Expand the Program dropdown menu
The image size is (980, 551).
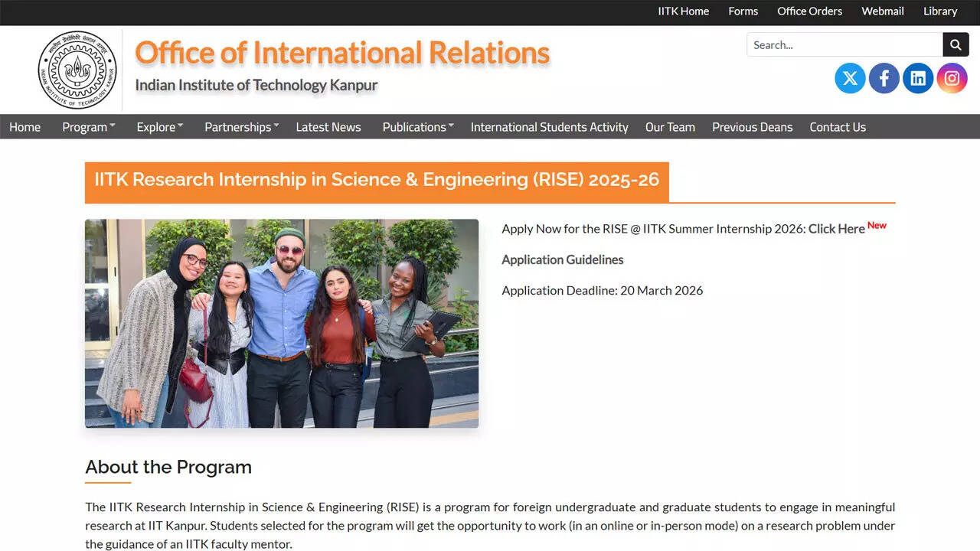click(89, 127)
